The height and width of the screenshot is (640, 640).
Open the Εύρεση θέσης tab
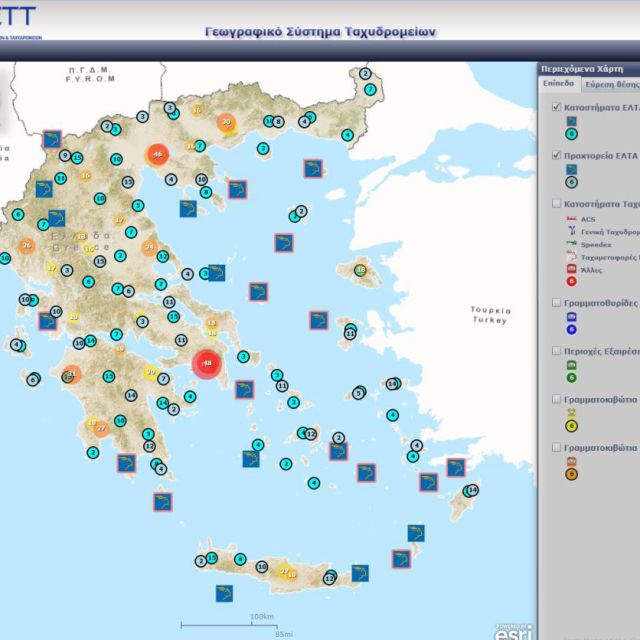[611, 84]
